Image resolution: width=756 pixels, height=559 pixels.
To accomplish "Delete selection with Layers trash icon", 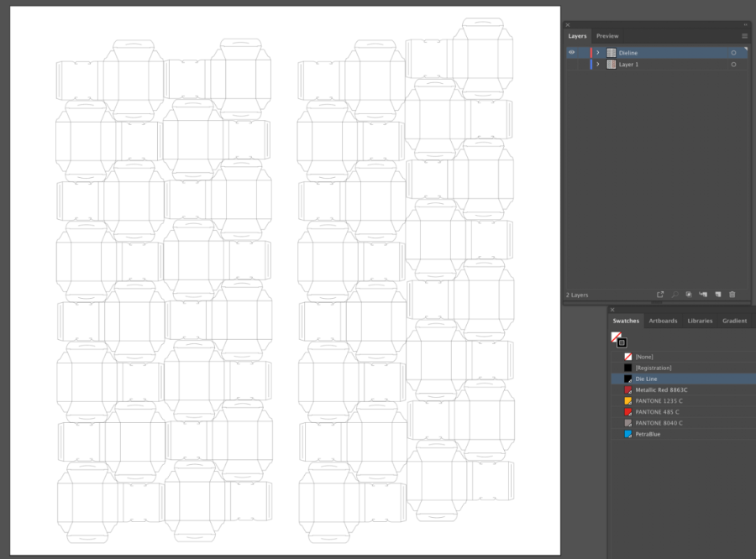I will 732,295.
